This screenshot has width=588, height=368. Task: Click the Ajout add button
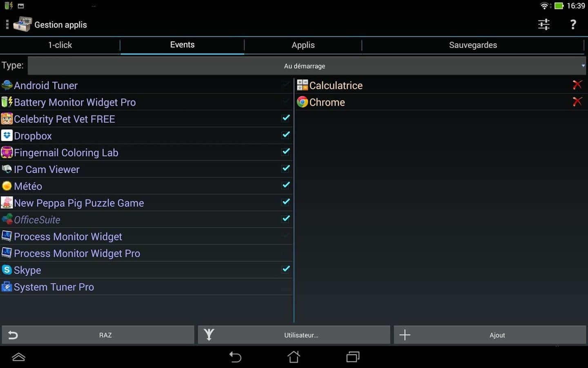coord(490,335)
